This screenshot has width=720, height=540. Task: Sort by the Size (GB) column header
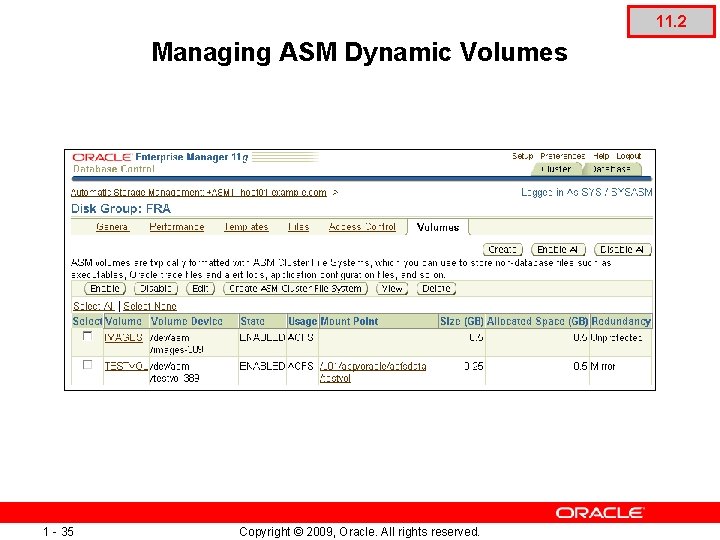pos(461,321)
